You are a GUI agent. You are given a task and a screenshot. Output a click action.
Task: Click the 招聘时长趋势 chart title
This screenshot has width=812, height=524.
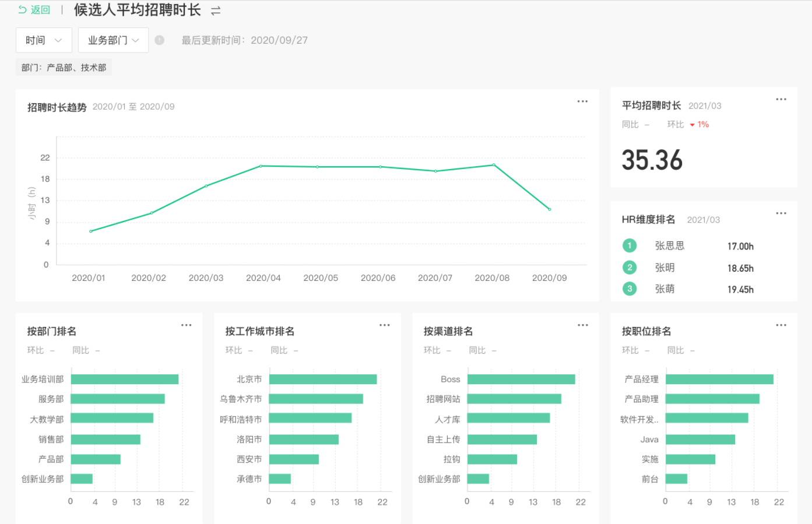tap(57, 107)
